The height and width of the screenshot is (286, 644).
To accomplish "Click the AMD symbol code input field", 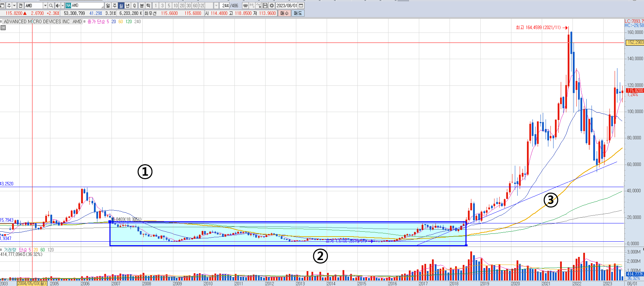I will coord(34,6).
